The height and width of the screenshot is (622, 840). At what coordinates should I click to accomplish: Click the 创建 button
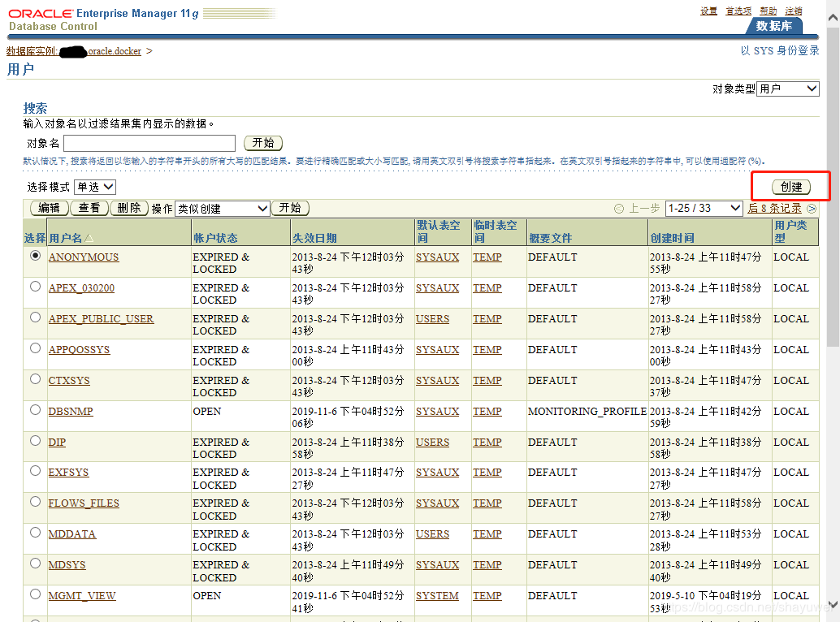[x=791, y=187]
